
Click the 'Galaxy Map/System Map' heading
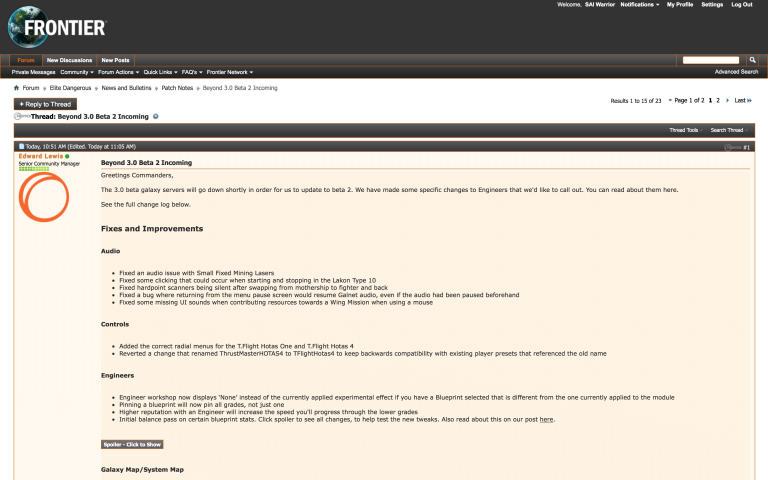click(143, 470)
